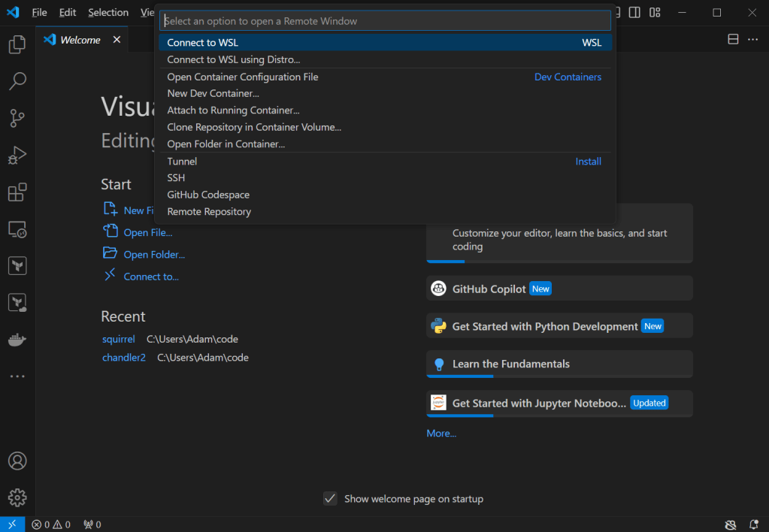Expand additional views ellipsis in activity bar
Screen dimensions: 769x532
click(17, 376)
